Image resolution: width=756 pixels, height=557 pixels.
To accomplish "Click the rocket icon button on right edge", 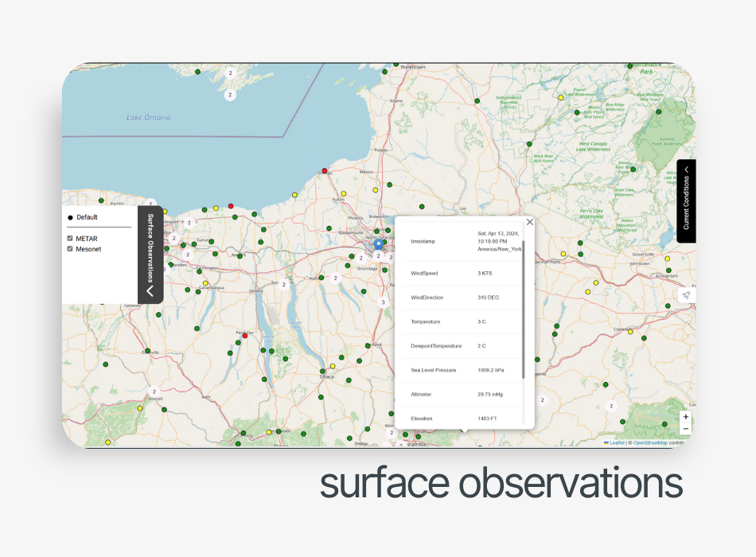I will click(x=686, y=295).
